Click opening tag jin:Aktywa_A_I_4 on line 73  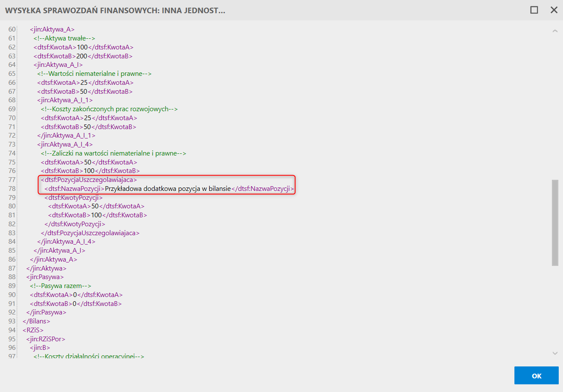[x=65, y=144]
